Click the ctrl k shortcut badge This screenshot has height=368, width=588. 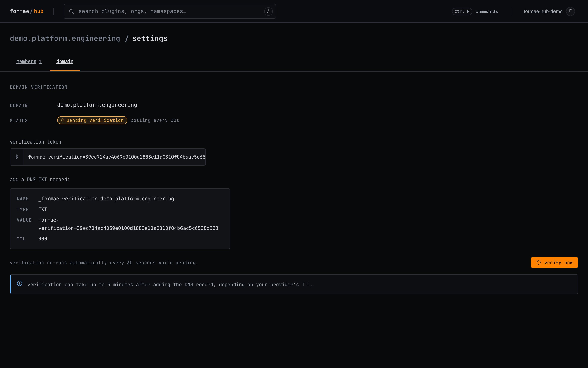(x=462, y=11)
